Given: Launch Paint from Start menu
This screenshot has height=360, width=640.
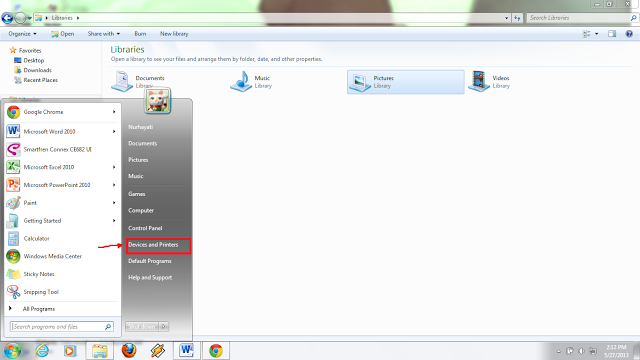Looking at the screenshot, I should coord(61,203).
